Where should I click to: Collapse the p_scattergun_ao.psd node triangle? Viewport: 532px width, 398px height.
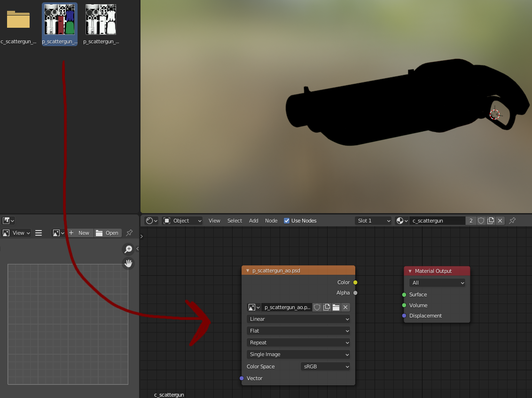pyautogui.click(x=248, y=271)
